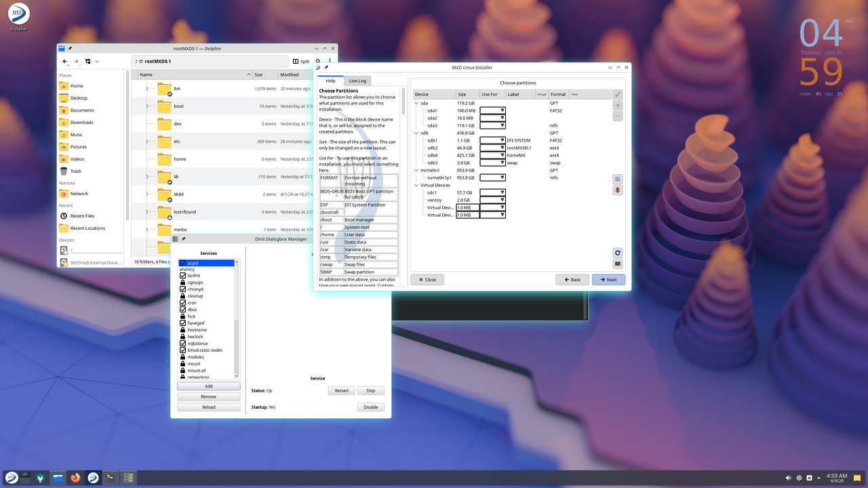Viewport: 868px width, 488px height.
Task: Collapse the sdb device tree in the installer
Action: pyautogui.click(x=416, y=133)
